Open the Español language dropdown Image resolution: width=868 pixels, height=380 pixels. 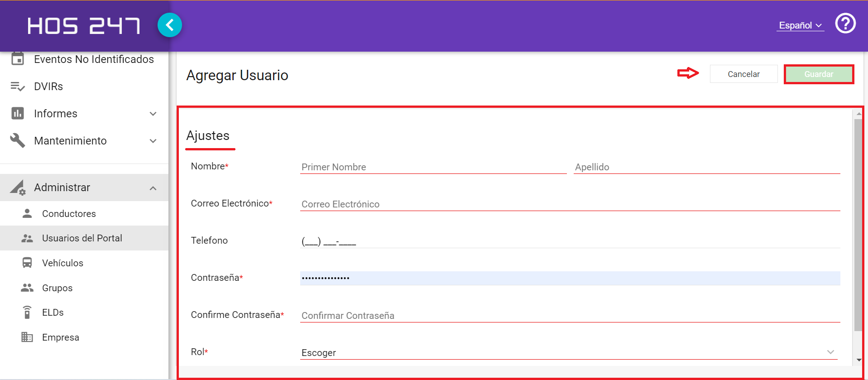pyautogui.click(x=800, y=25)
